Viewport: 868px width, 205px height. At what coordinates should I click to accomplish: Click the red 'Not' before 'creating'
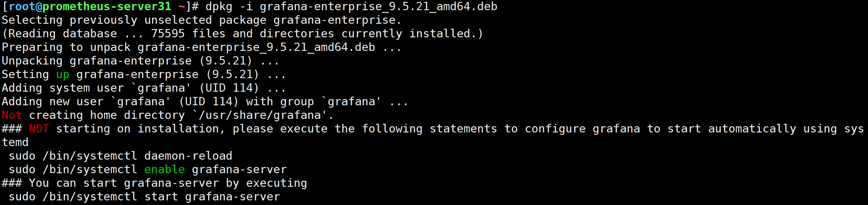12,115
